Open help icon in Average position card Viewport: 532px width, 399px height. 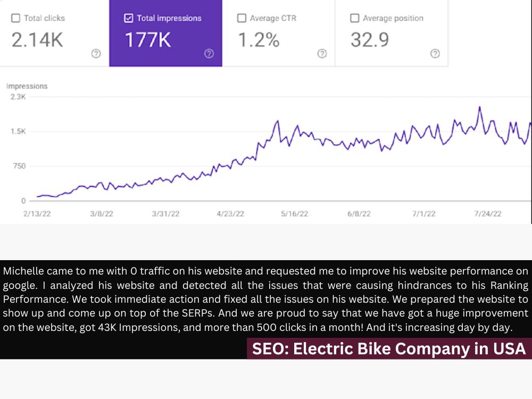pyautogui.click(x=435, y=54)
